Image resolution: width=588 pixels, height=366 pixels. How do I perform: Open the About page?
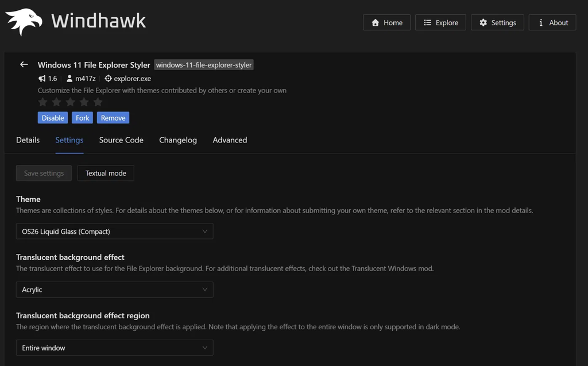pyautogui.click(x=552, y=22)
